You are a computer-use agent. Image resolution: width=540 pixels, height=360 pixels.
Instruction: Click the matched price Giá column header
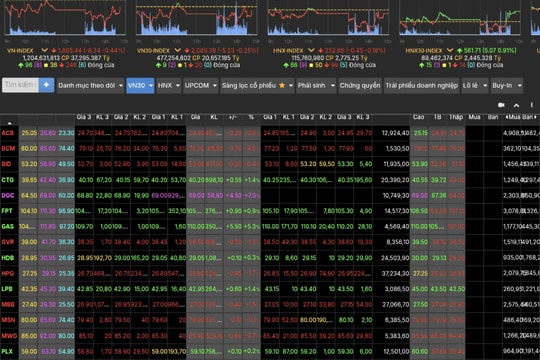point(195,117)
